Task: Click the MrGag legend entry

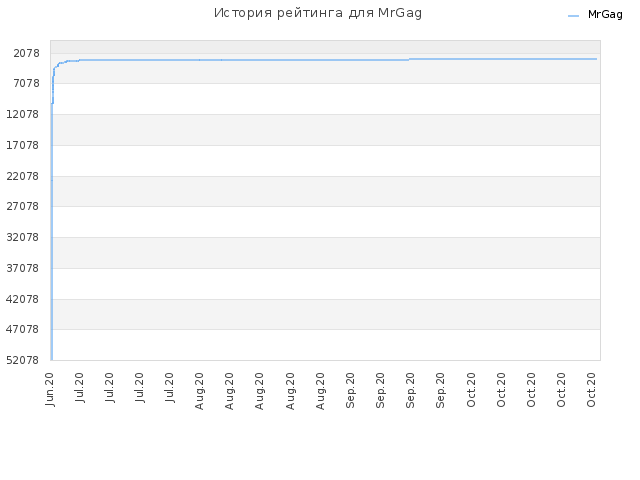Action: [x=596, y=15]
